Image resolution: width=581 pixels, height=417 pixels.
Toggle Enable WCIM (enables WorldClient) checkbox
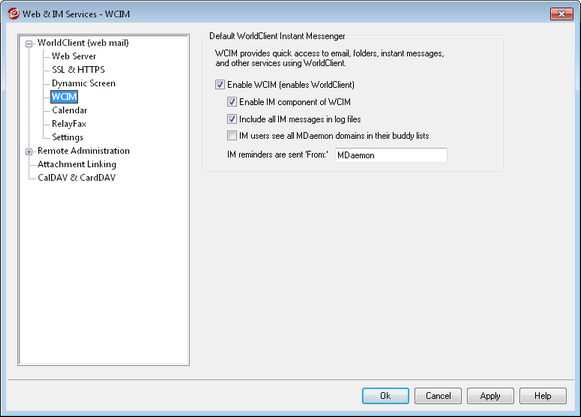click(220, 85)
